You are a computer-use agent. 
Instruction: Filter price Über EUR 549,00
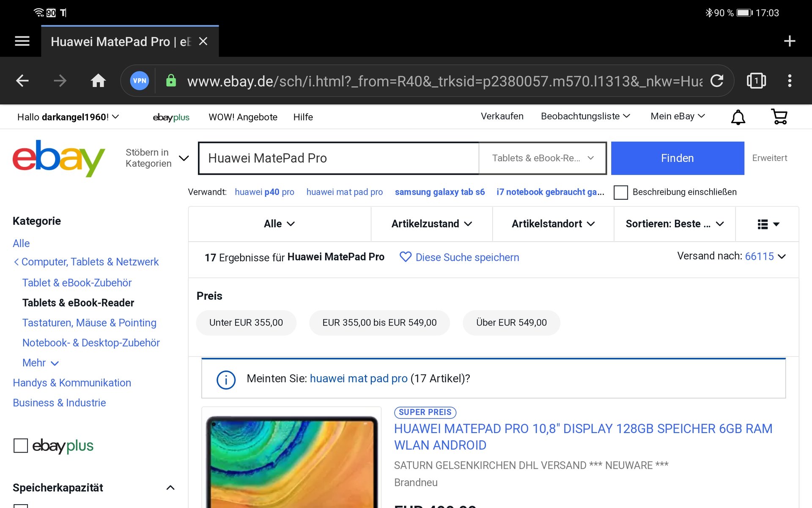point(511,323)
